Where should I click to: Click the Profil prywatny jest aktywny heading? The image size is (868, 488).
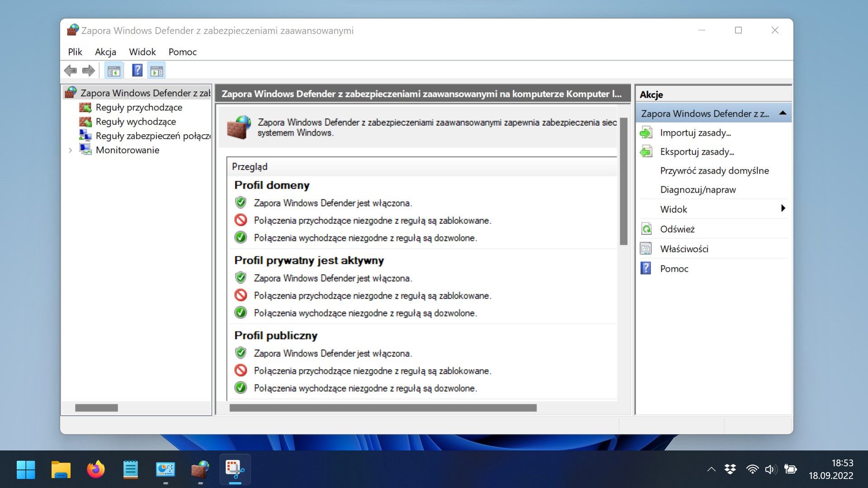(x=309, y=261)
